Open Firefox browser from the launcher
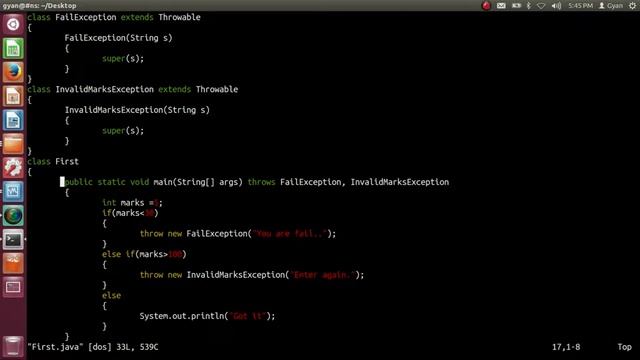 tap(13, 72)
